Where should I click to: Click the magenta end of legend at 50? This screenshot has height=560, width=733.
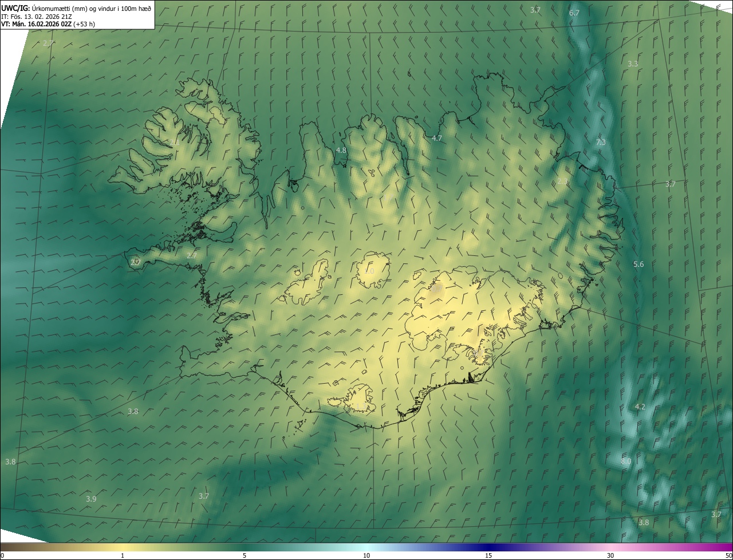tap(728, 547)
